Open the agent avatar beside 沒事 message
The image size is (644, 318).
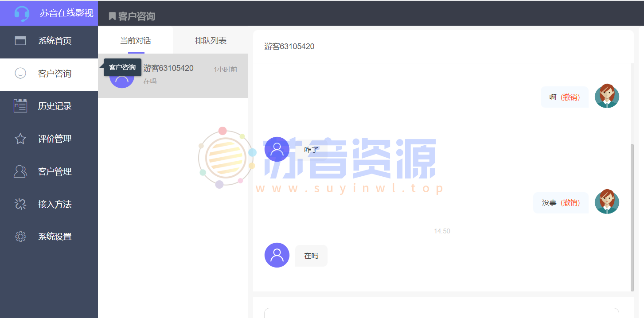click(x=607, y=202)
